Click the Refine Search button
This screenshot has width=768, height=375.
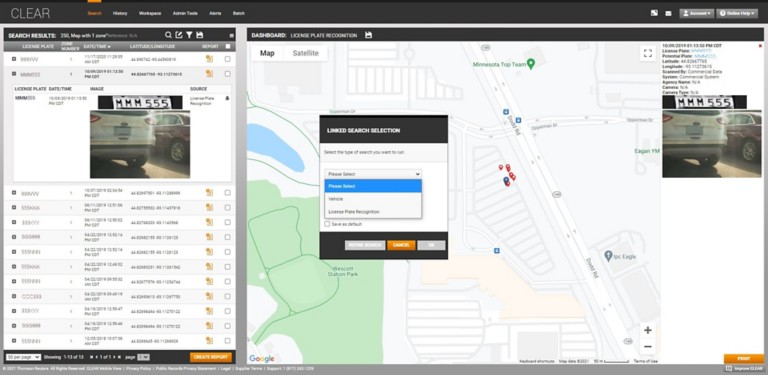pos(365,245)
